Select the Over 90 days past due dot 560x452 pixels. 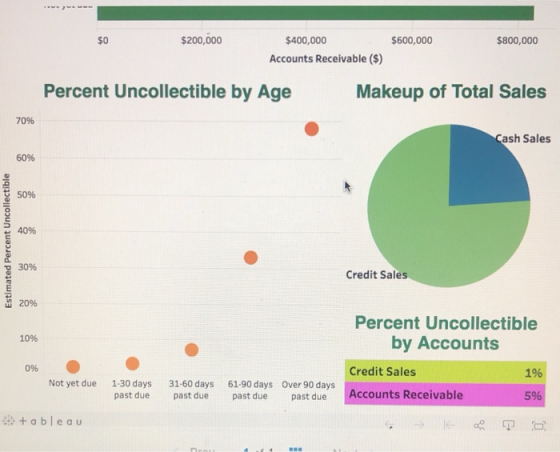(x=311, y=129)
